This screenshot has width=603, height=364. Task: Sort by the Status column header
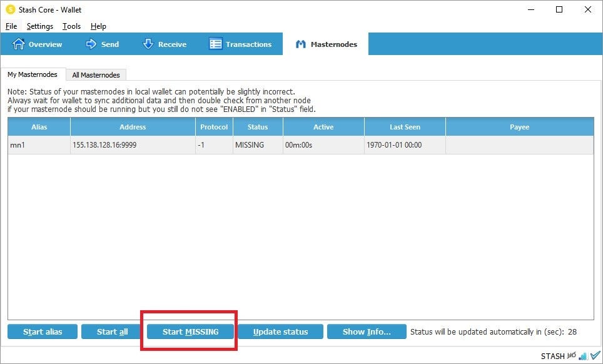tap(258, 127)
